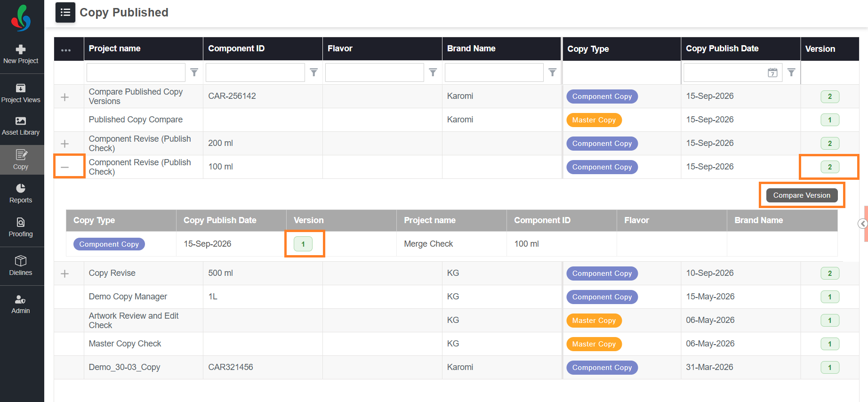This screenshot has height=402, width=868.
Task: Open Admin settings in sidebar
Action: [21, 305]
